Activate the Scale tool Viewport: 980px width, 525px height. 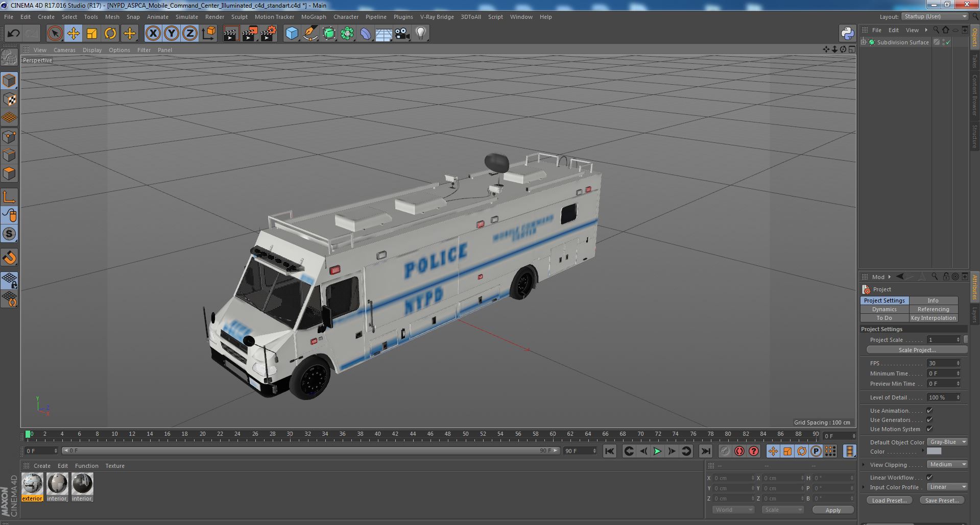pos(91,34)
